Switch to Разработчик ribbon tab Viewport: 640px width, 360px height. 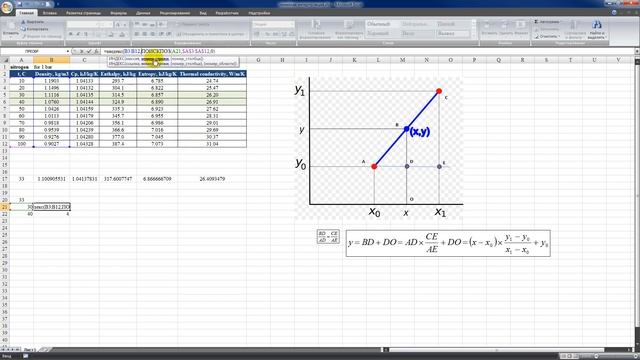pyautogui.click(x=227, y=13)
